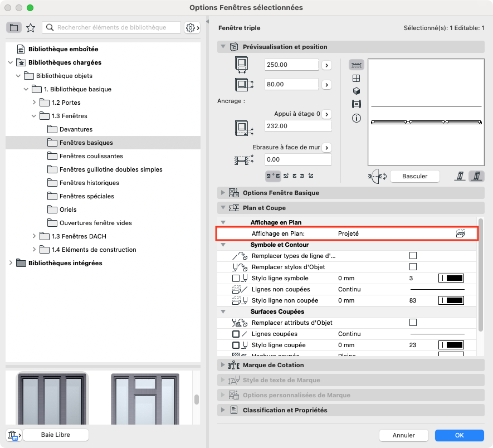Select second reveal anchor option icon
This screenshot has width=493, height=448.
coord(286,176)
